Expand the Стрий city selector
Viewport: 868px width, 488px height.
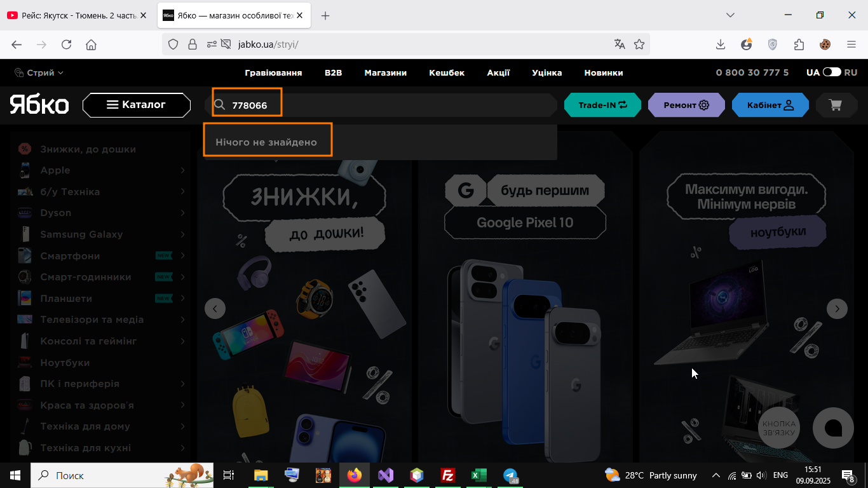[39, 72]
